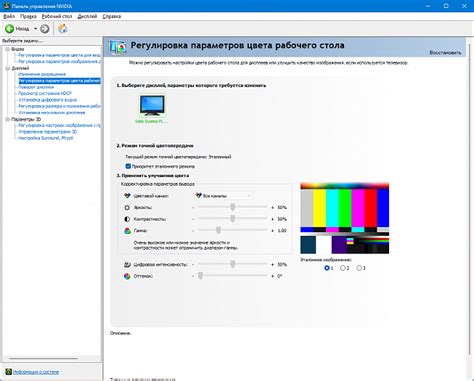This screenshot has height=381, width=474.
Task: Collapse the 'Параметры 3D' tree node
Action: tap(7, 119)
